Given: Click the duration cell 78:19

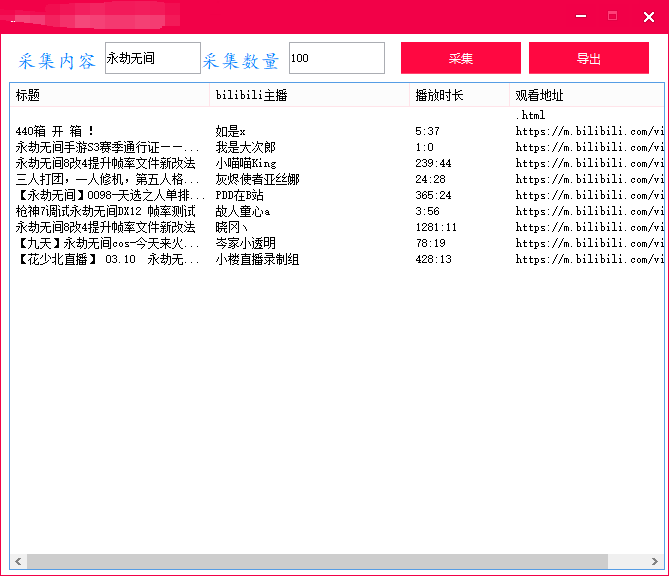Looking at the screenshot, I should point(430,243).
